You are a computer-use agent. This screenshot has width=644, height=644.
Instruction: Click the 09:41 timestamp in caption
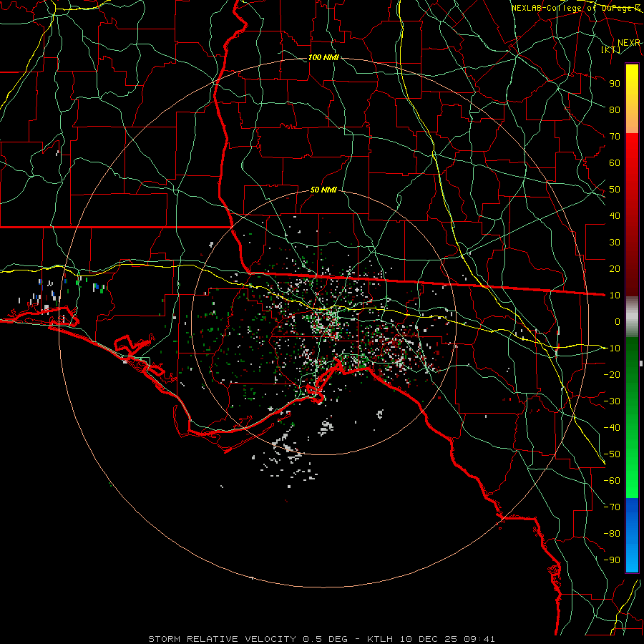[x=479, y=639]
